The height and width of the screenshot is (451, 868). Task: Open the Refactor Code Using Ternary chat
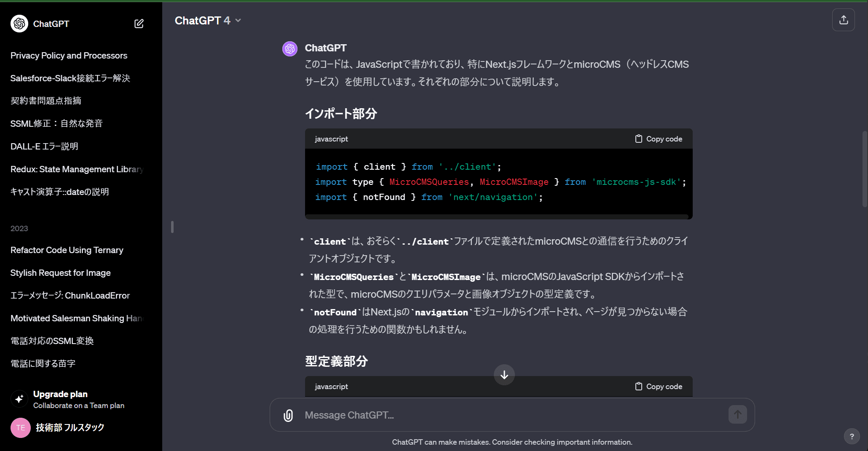(67, 250)
